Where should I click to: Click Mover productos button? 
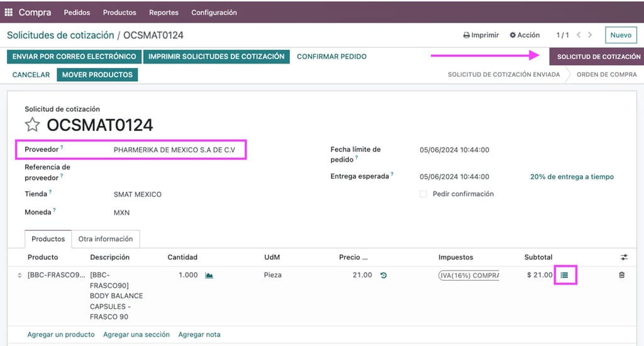97,75
